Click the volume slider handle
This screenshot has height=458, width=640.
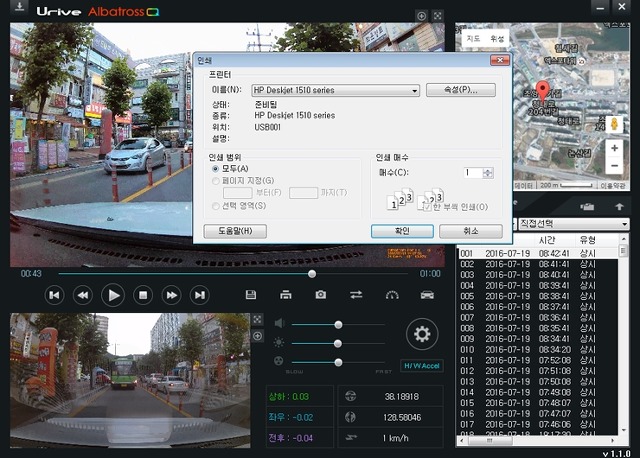[x=338, y=325]
